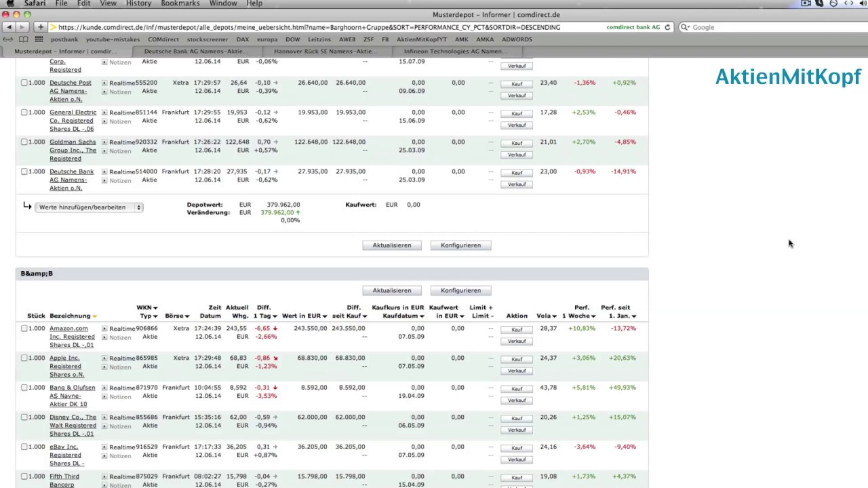Switch to Infineon Technologies AG tab
The height and width of the screenshot is (488, 868).
[x=454, y=51]
